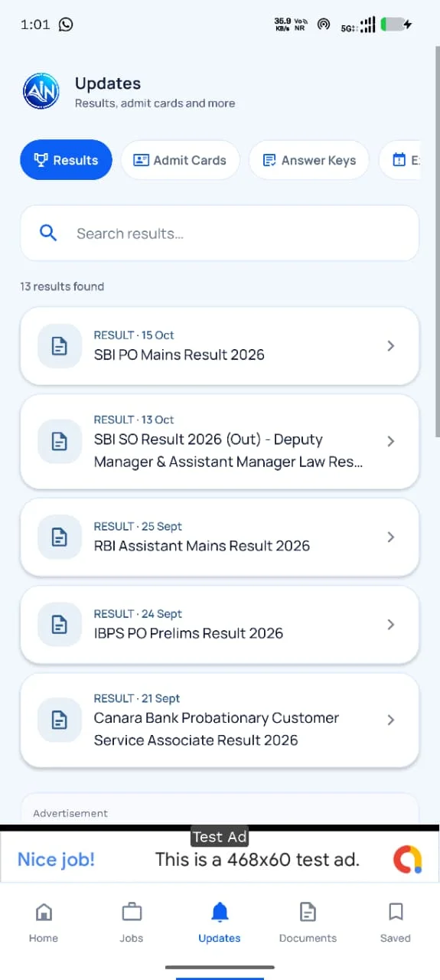Screen dimensions: 440x980
Task: Click the test ad banner text
Action: pyautogui.click(x=257, y=859)
